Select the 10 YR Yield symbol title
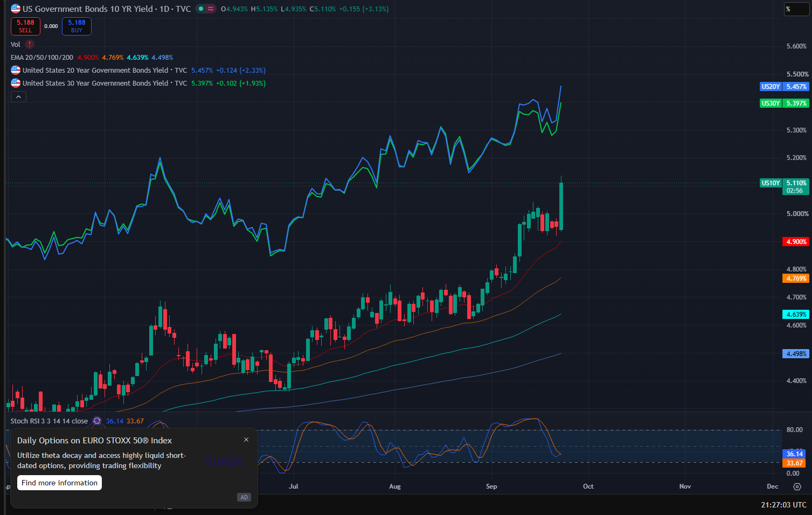This screenshot has width=812, height=515. tap(107, 9)
